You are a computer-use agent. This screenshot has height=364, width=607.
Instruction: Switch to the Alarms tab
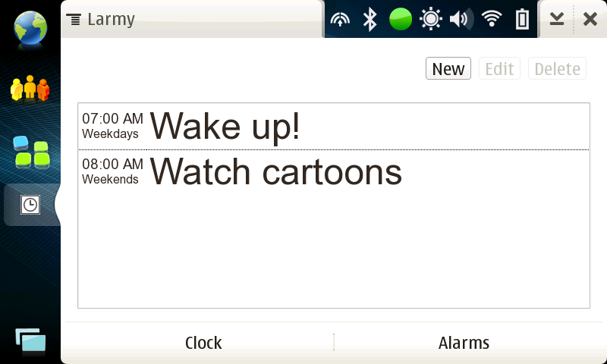[x=464, y=343]
